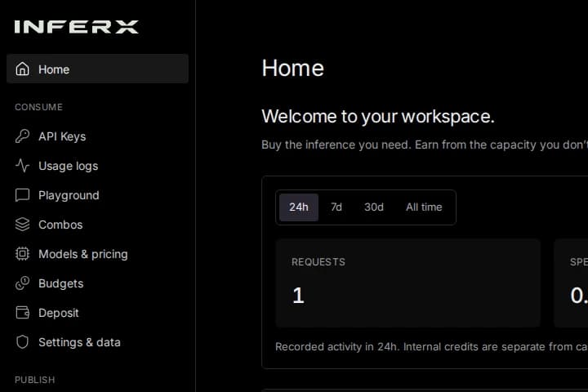The image size is (588, 392).
Task: Select the All time range
Action: 424,207
